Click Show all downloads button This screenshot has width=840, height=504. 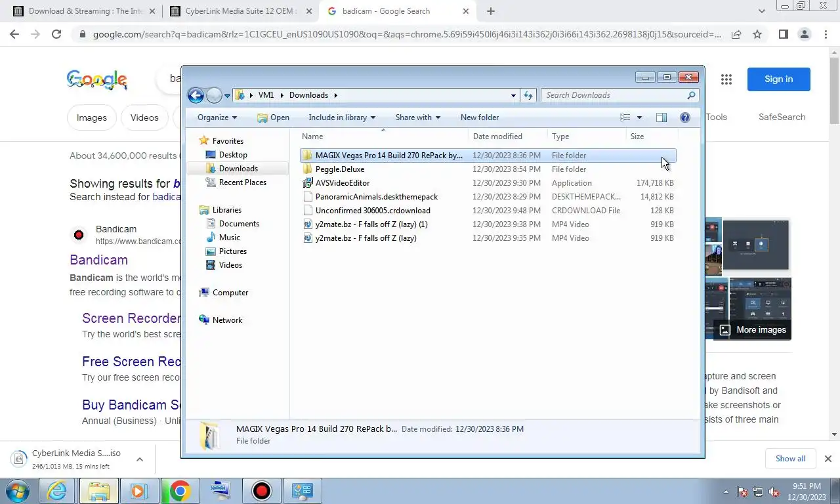[790, 459]
